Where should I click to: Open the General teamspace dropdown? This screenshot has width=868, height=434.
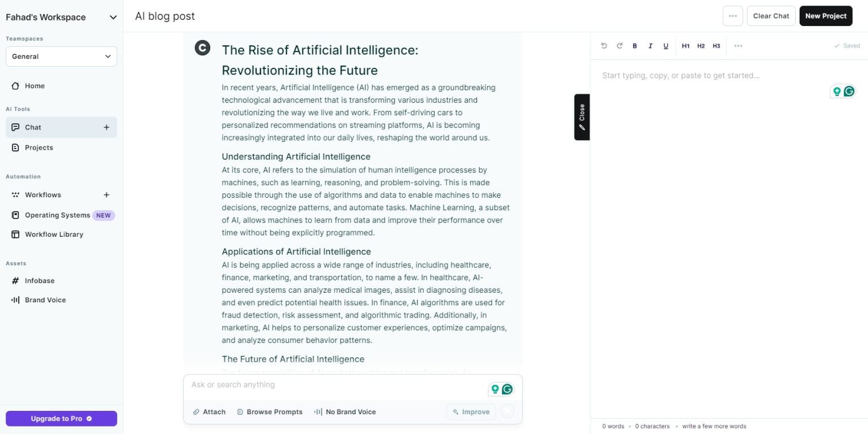(x=61, y=56)
